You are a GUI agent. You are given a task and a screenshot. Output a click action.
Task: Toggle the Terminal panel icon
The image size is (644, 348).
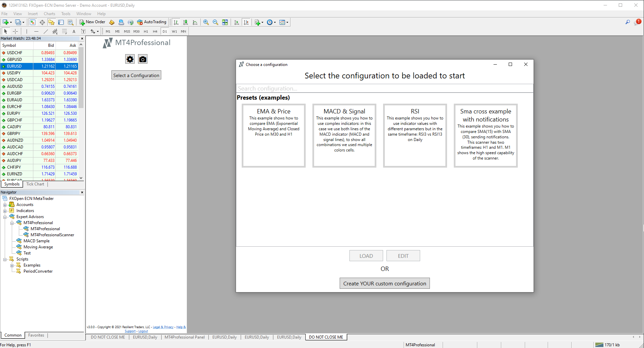[x=61, y=22]
